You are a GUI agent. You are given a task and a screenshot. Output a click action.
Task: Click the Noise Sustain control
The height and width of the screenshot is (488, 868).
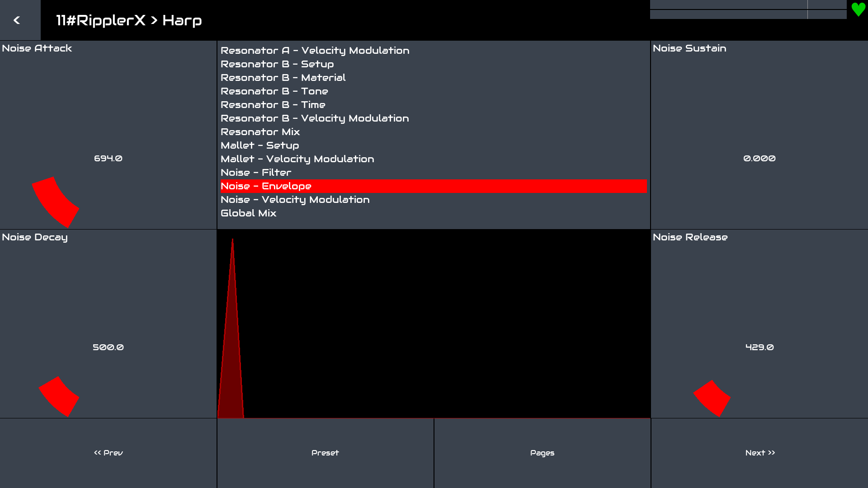point(759,158)
